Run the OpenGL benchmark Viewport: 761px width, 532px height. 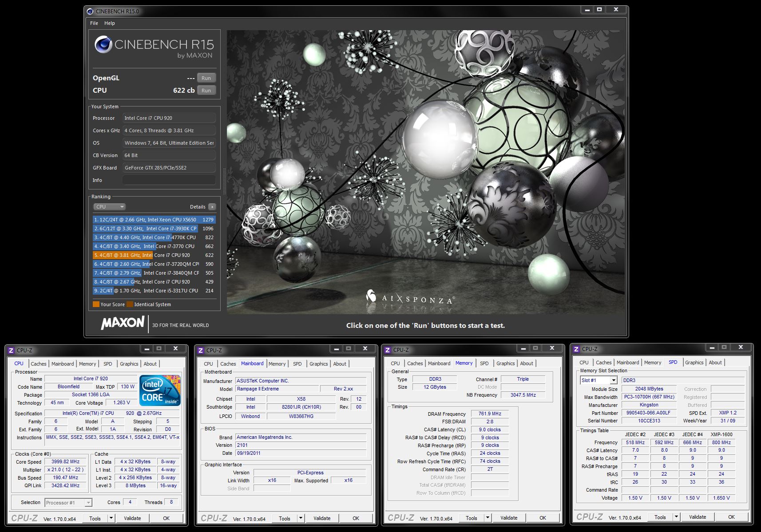tap(206, 78)
